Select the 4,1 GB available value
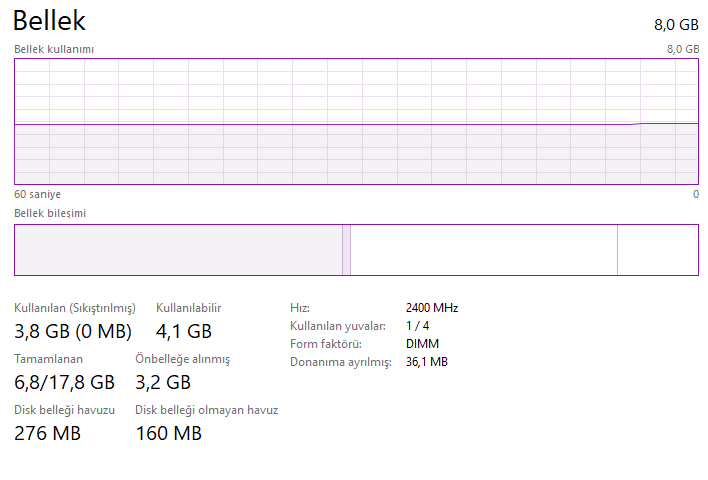Viewport: 708px width, 480px height. 184,331
